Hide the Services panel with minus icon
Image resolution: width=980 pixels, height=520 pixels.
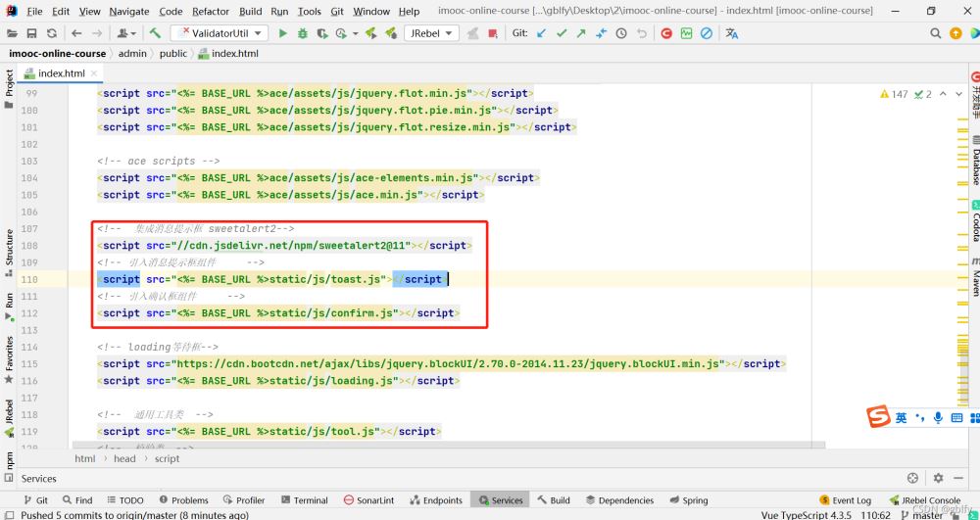[x=958, y=478]
